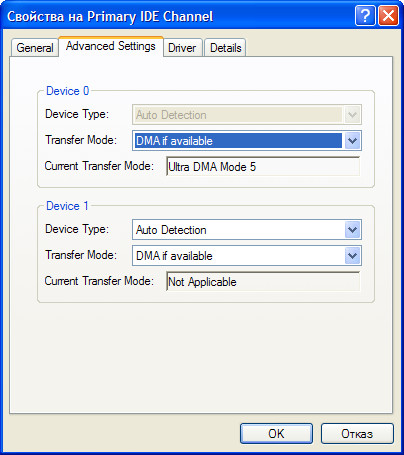The width and height of the screenshot is (404, 455).
Task: Click the dialog title bar text
Action: pos(110,17)
